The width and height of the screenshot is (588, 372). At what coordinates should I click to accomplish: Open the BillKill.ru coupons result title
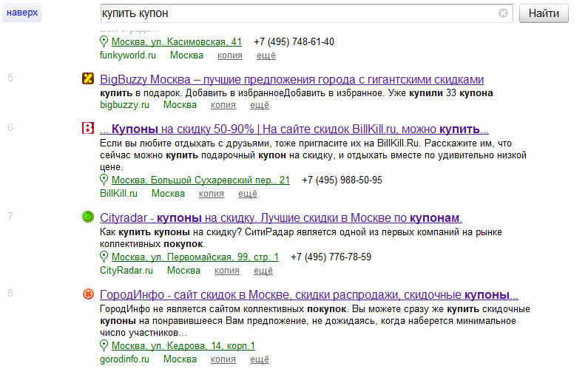[x=294, y=129]
